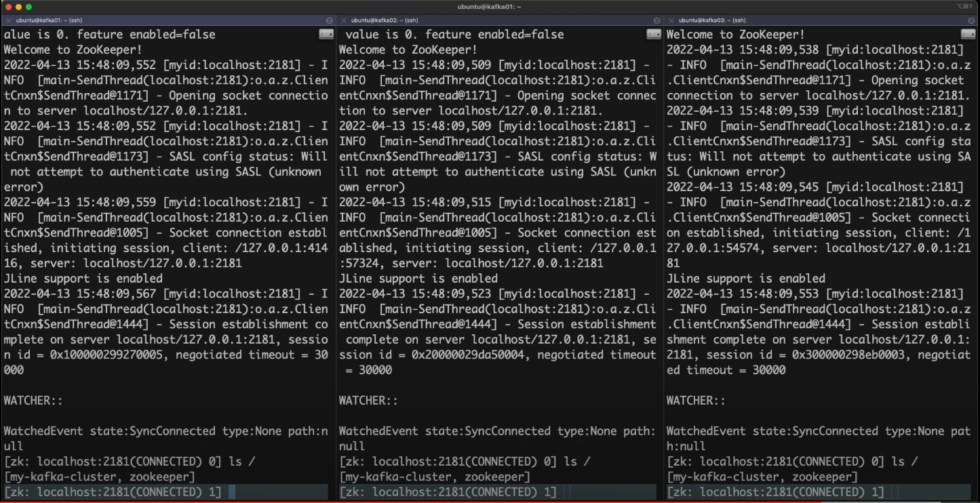Click the ⌥⌘1 shortcut indicator in title bar
Image resolution: width=980 pixels, height=503 pixels.
click(964, 7)
